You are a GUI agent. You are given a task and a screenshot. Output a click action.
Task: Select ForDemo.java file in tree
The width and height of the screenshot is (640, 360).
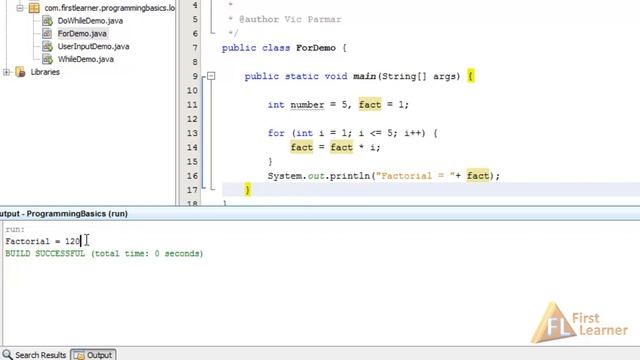click(82, 33)
